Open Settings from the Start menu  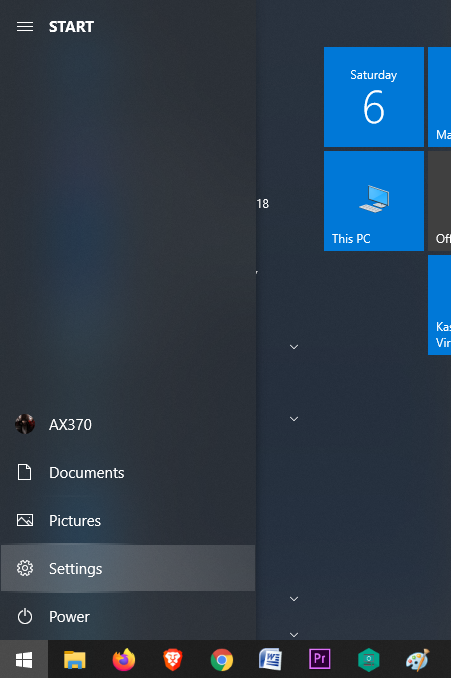tap(128, 568)
